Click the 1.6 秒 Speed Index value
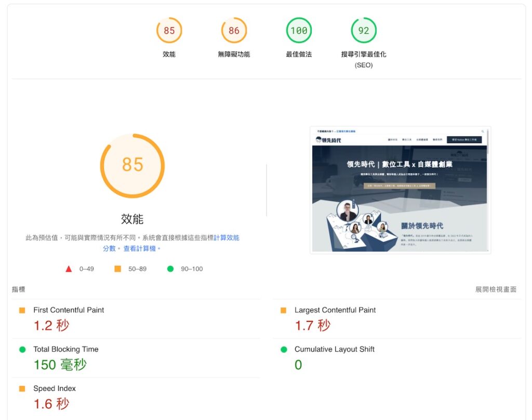 (51, 404)
